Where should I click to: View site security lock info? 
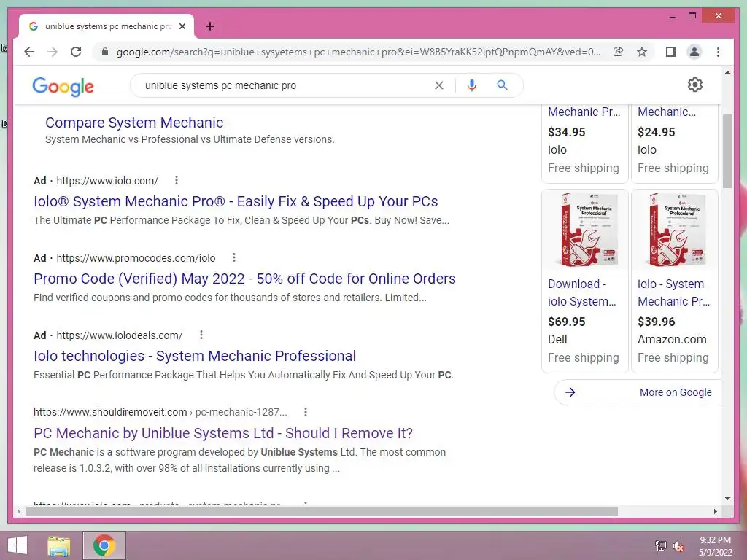(105, 52)
